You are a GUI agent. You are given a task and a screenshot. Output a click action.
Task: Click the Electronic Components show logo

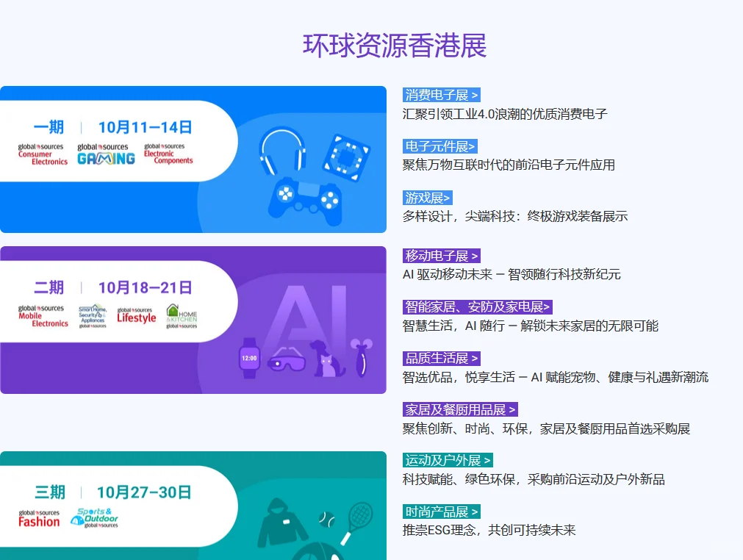(167, 151)
